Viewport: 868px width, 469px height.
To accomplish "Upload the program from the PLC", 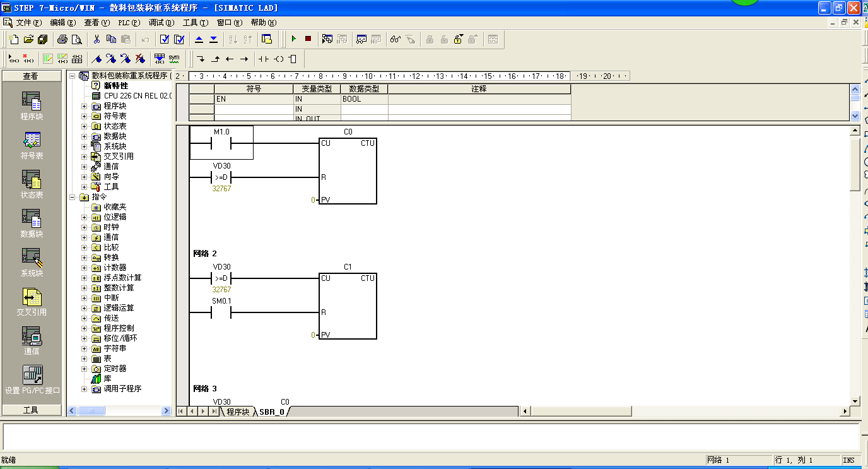I will (199, 39).
